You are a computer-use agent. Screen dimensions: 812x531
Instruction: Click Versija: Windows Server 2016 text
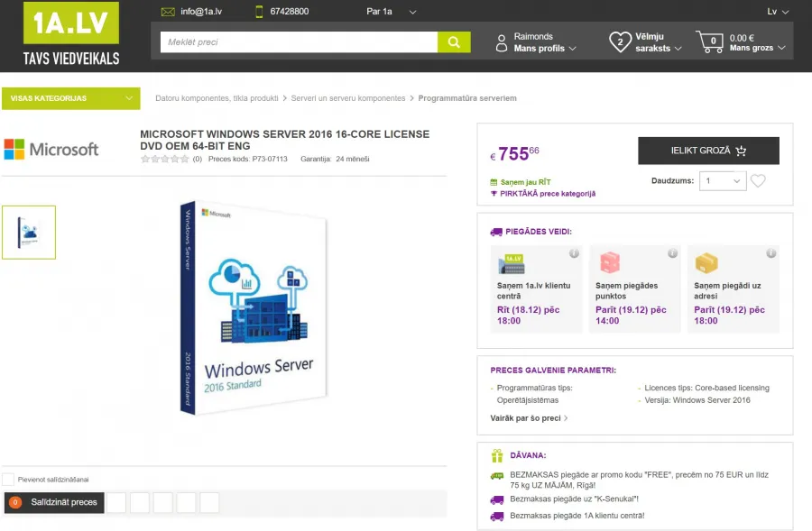point(697,400)
